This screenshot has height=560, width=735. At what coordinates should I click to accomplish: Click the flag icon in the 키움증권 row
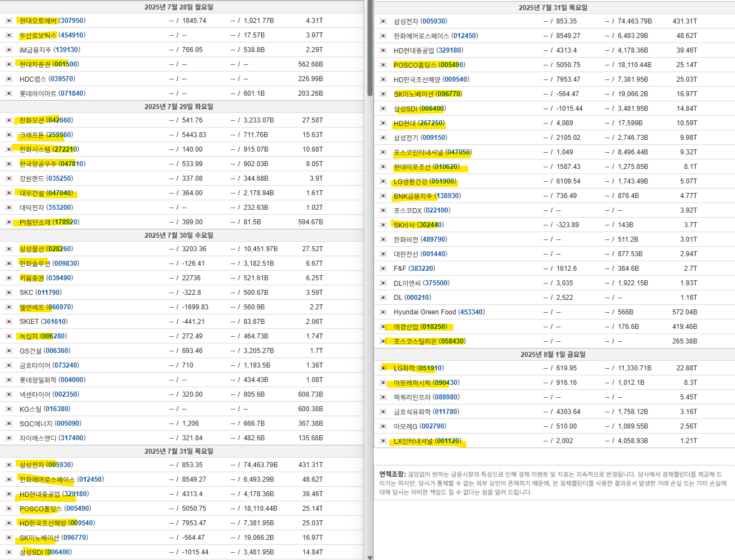[x=9, y=278]
